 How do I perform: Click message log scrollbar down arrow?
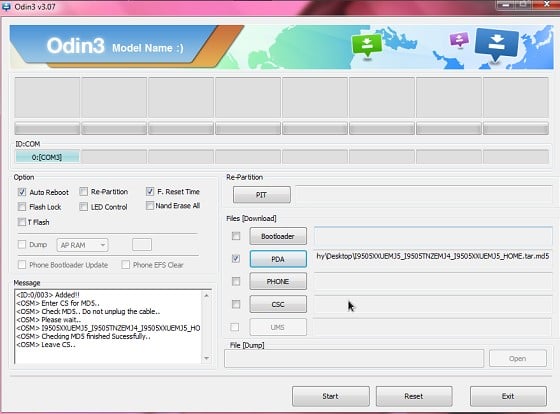coord(206,358)
